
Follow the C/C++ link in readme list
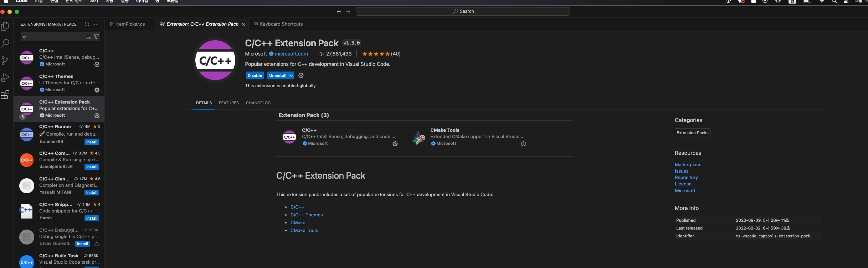(x=297, y=207)
